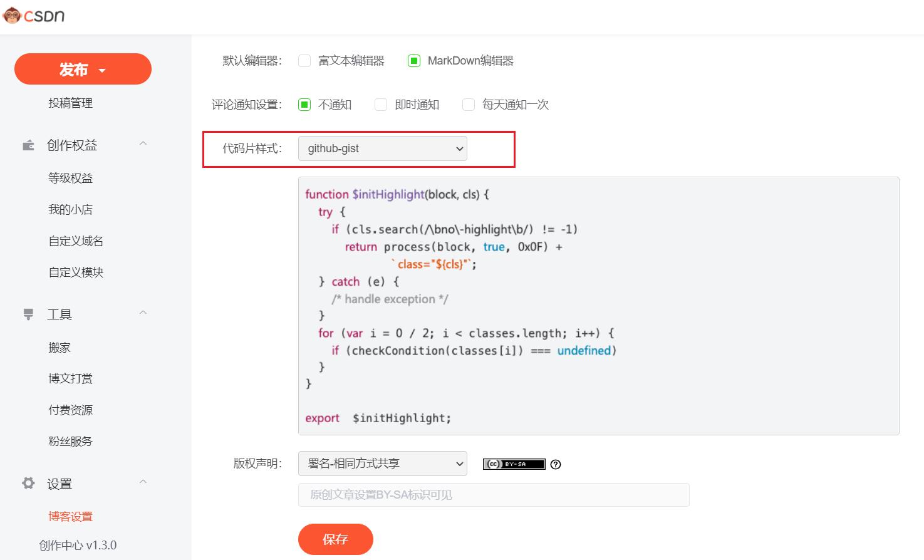The height and width of the screenshot is (560, 924).
Task: Click the copyright help question icon
Action: click(x=556, y=464)
